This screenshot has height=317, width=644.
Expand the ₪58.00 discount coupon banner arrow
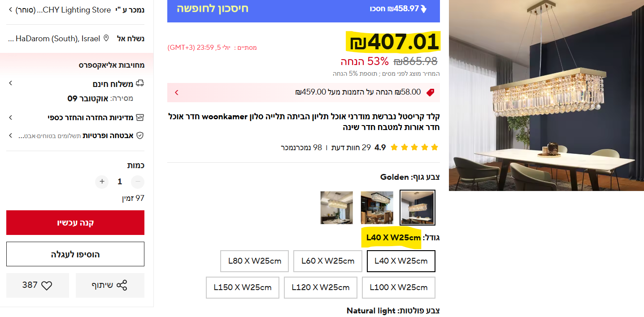(x=177, y=92)
